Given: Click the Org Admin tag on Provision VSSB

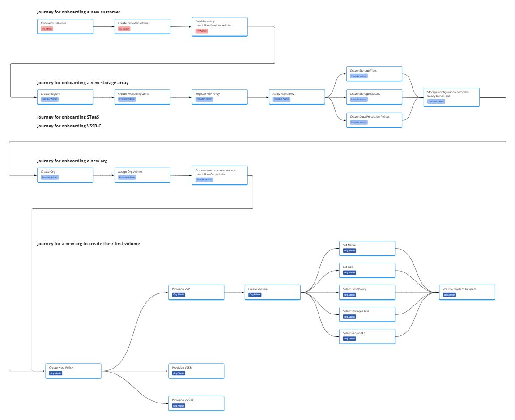Looking at the screenshot, I should (x=179, y=373).
